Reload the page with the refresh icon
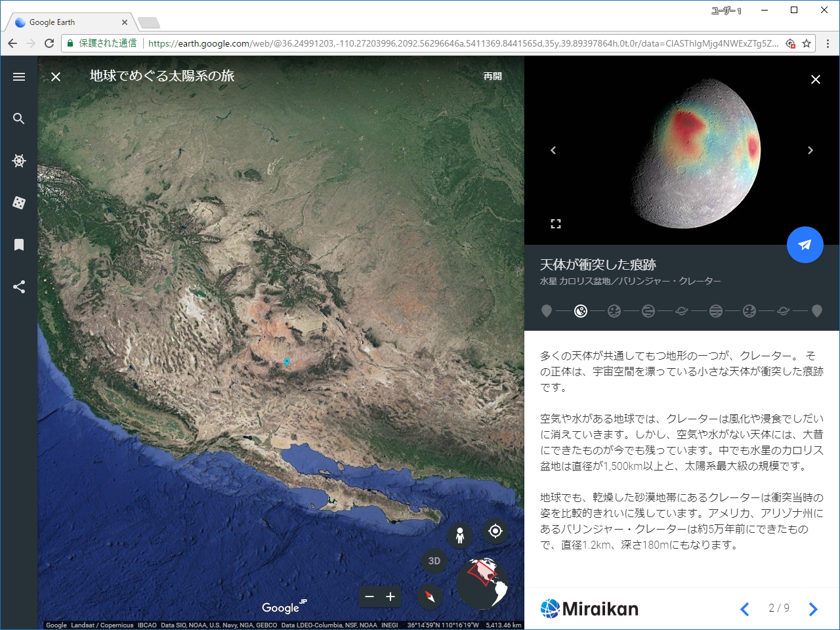840x630 pixels. point(49,43)
